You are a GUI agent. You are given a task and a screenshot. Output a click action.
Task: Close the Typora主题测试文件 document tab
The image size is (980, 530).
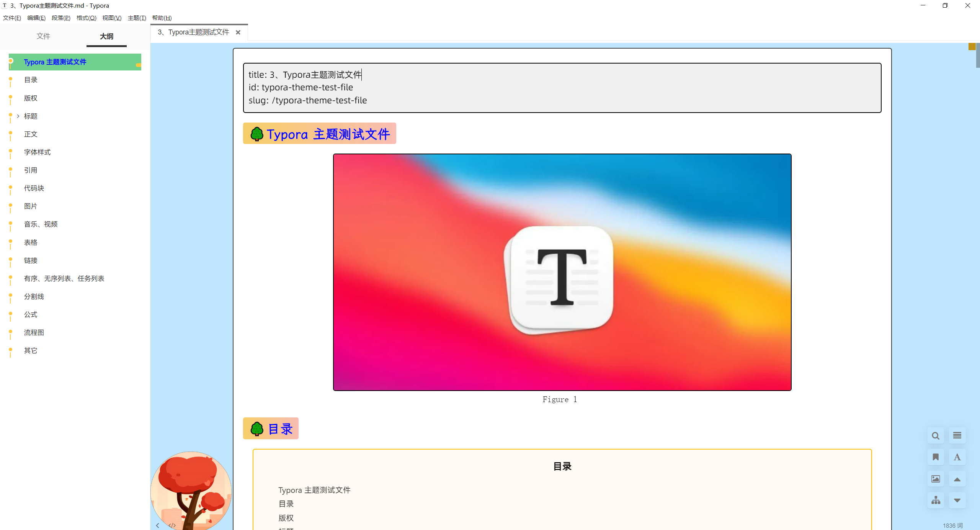pyautogui.click(x=238, y=32)
